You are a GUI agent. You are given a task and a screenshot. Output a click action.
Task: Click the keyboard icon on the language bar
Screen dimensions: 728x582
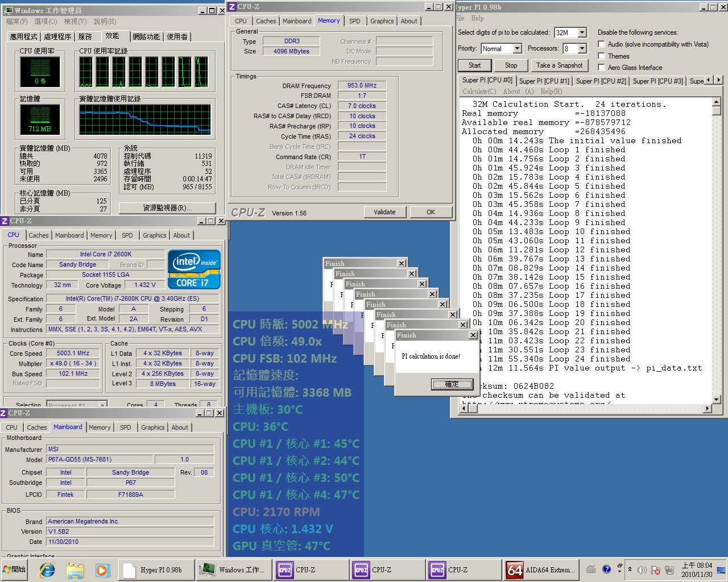(x=591, y=569)
